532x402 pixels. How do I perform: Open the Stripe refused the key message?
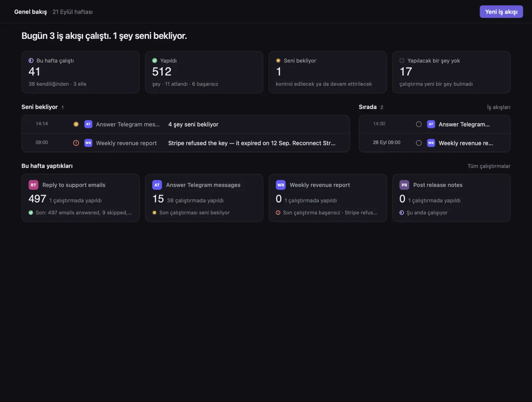coord(252,143)
